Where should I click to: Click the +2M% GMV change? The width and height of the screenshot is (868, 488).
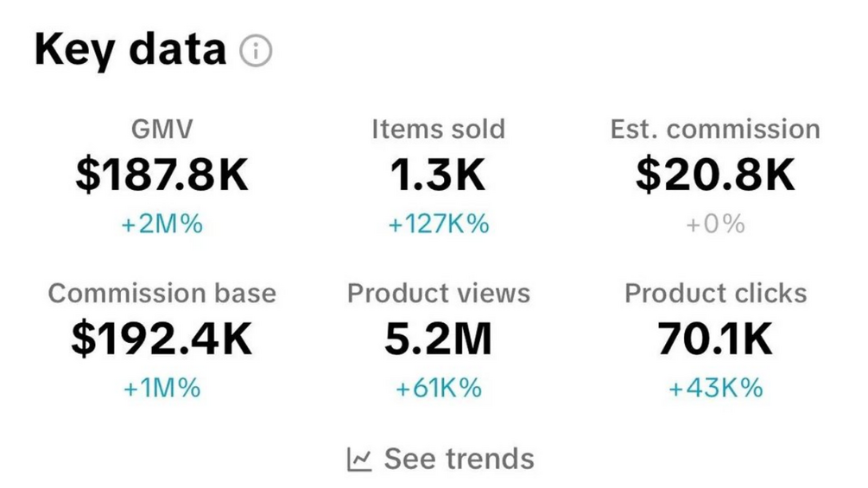tap(162, 225)
